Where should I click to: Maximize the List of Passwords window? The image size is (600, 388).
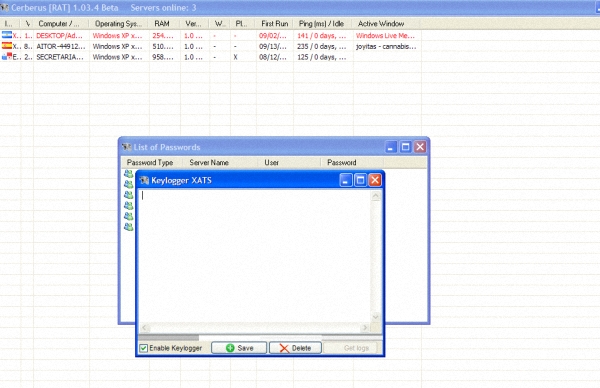tap(405, 147)
